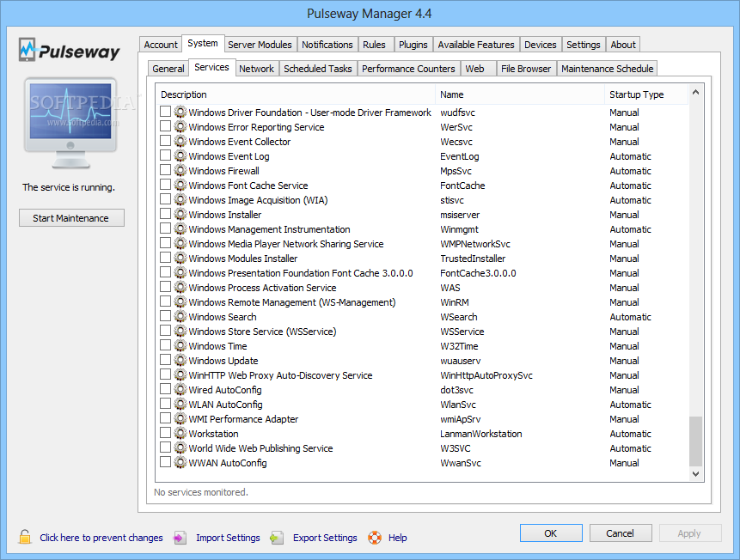Image resolution: width=740 pixels, height=560 pixels.
Task: Open the Plugins tab
Action: [413, 45]
